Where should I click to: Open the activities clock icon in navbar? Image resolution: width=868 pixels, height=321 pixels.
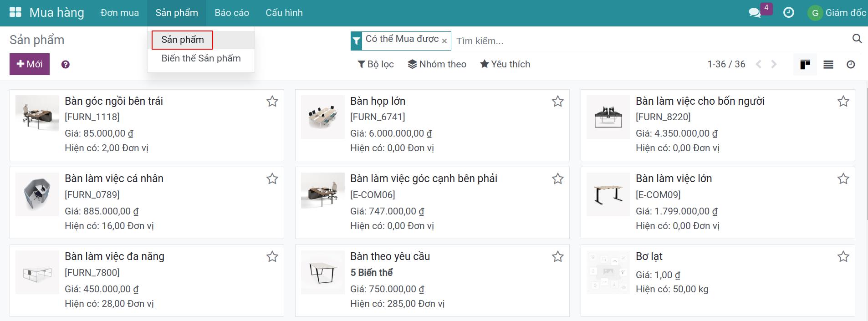[788, 13]
